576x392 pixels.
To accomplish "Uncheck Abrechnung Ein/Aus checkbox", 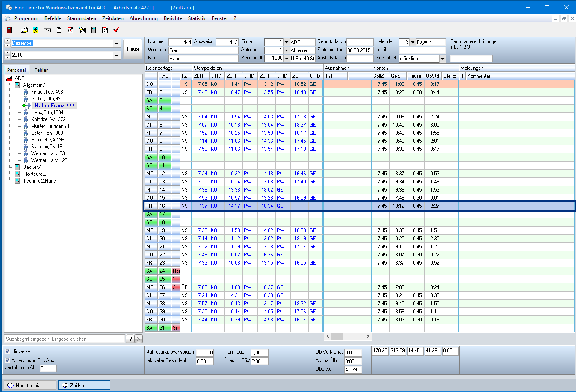I will click(7, 360).
